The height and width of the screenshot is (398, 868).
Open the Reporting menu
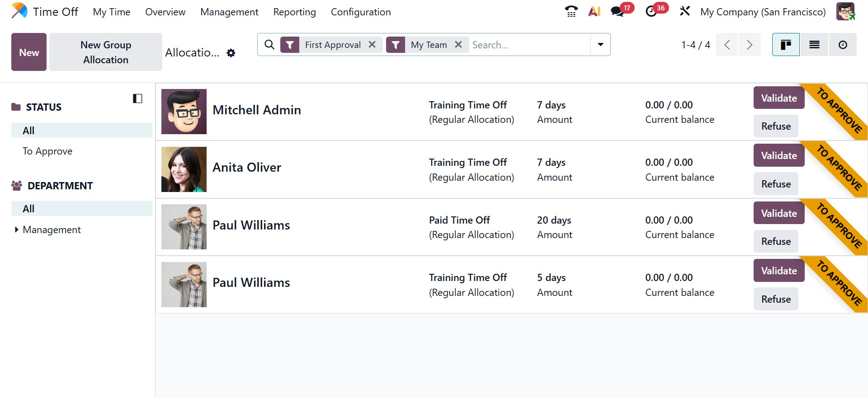[294, 12]
